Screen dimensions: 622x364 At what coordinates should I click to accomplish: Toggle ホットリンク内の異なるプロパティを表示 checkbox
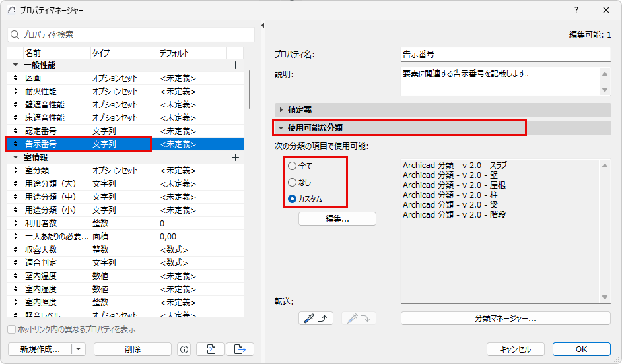pyautogui.click(x=12, y=330)
